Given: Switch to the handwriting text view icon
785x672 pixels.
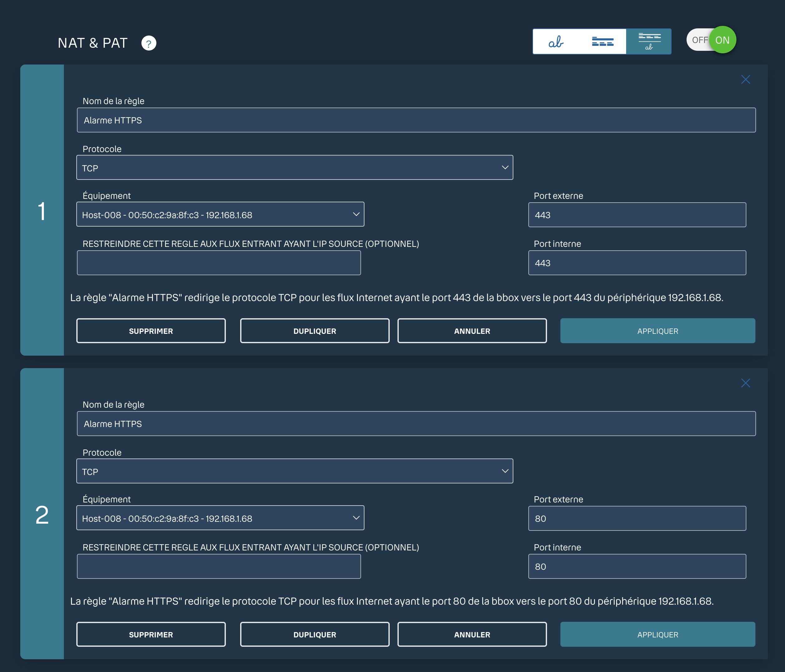Looking at the screenshot, I should (x=556, y=42).
